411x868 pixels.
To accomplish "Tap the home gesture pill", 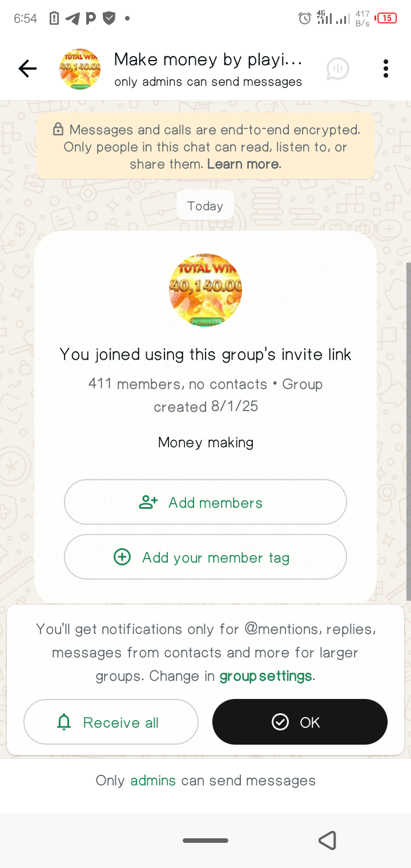I will [205, 841].
